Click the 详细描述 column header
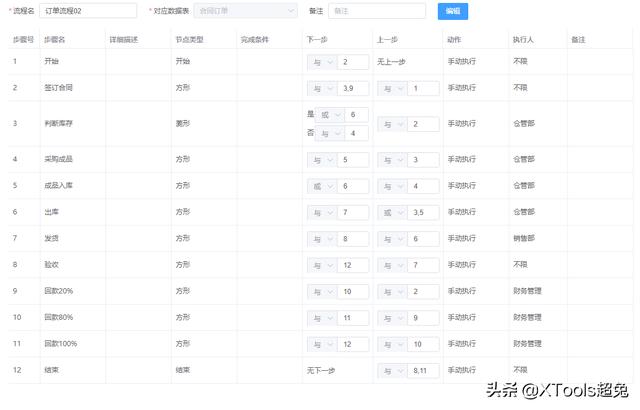This screenshot has width=640, height=410. point(124,40)
